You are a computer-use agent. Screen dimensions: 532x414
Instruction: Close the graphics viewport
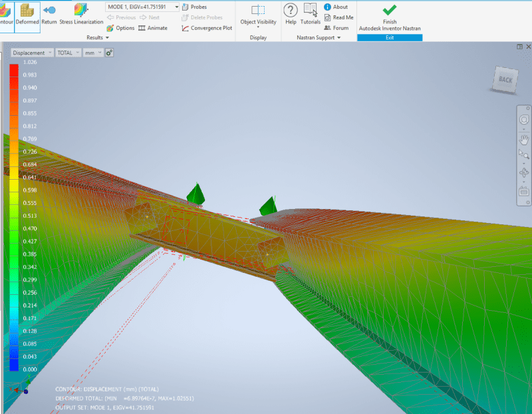[x=529, y=47]
